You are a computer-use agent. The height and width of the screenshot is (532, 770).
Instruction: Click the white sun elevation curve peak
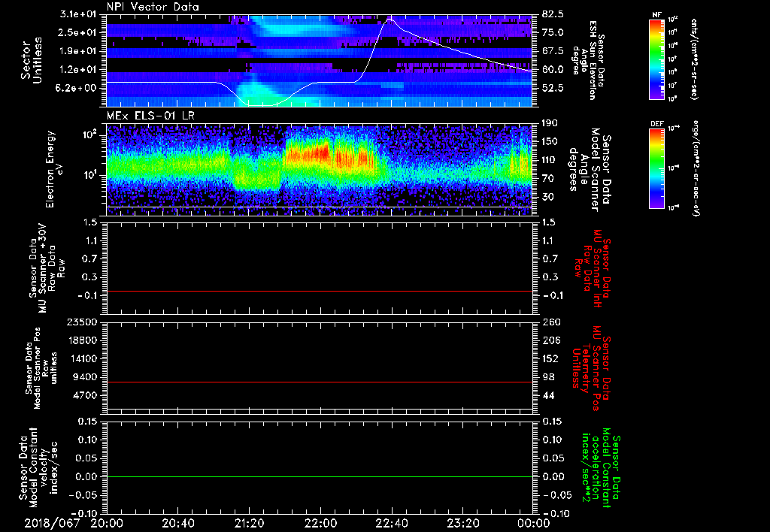point(389,19)
